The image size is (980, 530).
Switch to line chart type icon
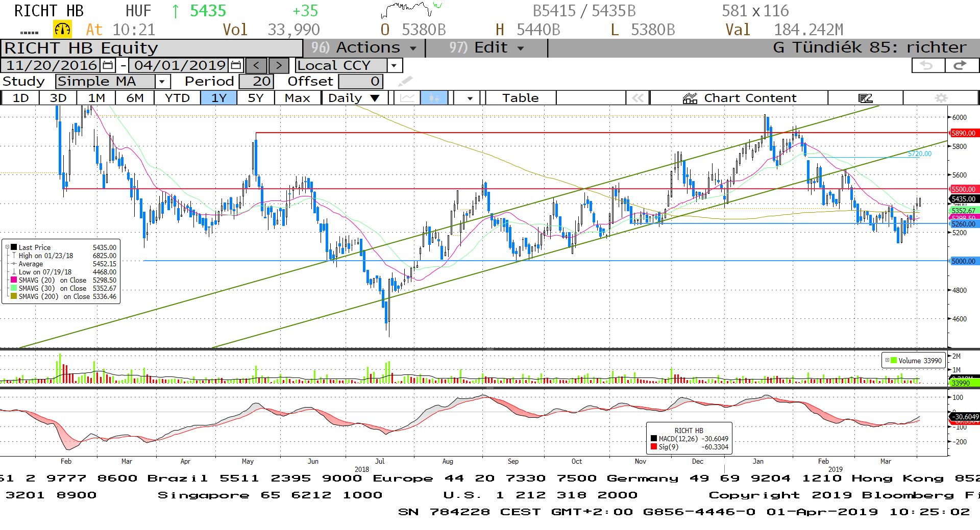click(407, 98)
